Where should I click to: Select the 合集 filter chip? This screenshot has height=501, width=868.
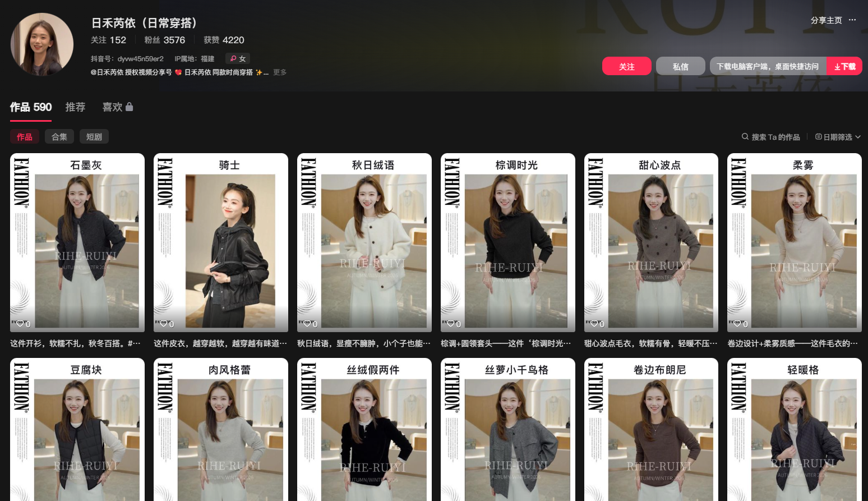point(59,136)
